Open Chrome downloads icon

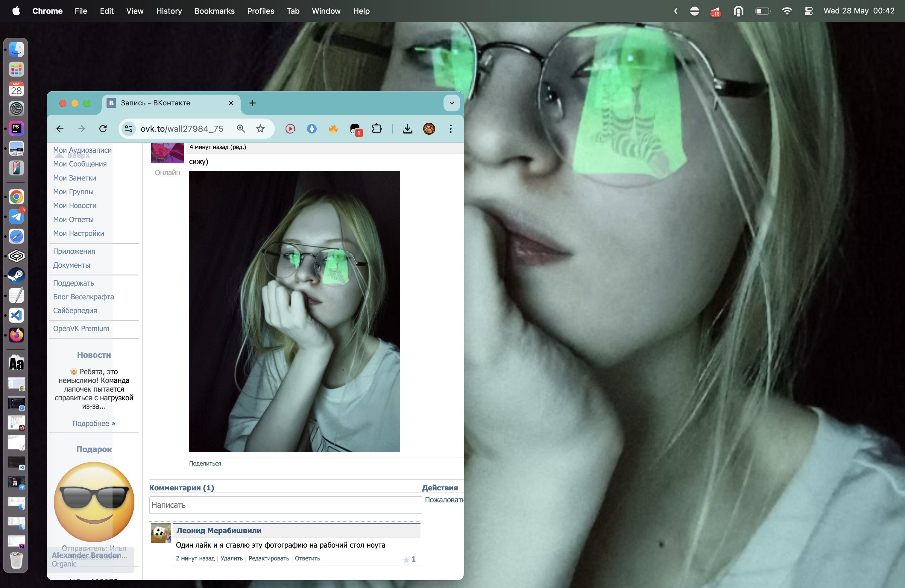[407, 129]
